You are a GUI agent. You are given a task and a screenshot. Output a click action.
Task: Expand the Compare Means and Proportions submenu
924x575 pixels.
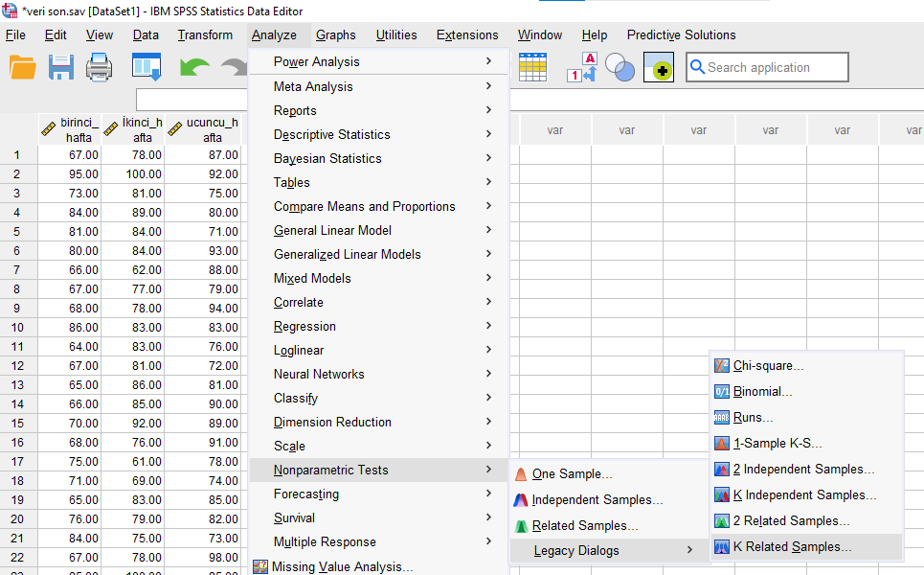click(x=364, y=206)
